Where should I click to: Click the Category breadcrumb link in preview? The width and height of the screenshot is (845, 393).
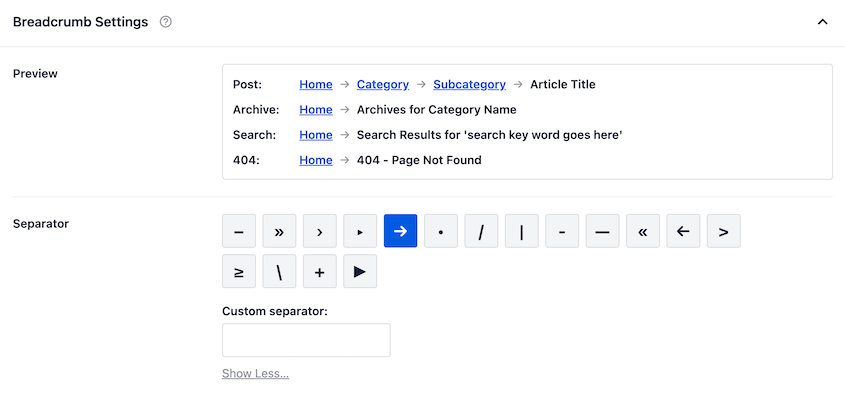point(383,84)
